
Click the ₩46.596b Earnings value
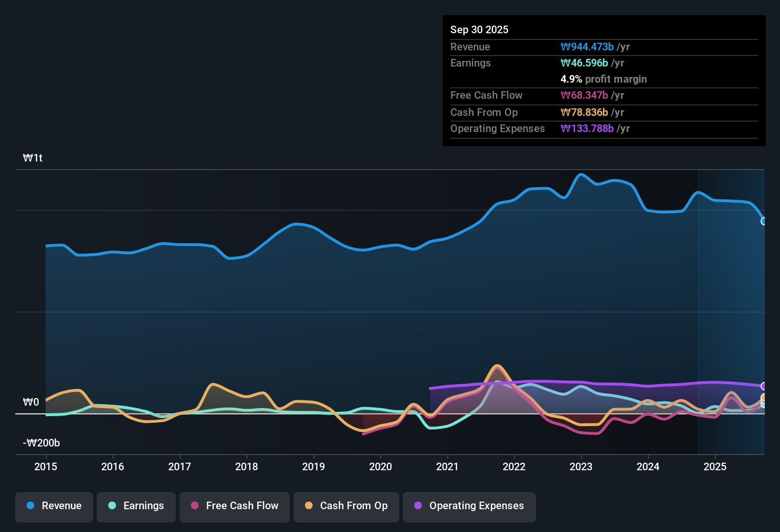[x=584, y=63]
